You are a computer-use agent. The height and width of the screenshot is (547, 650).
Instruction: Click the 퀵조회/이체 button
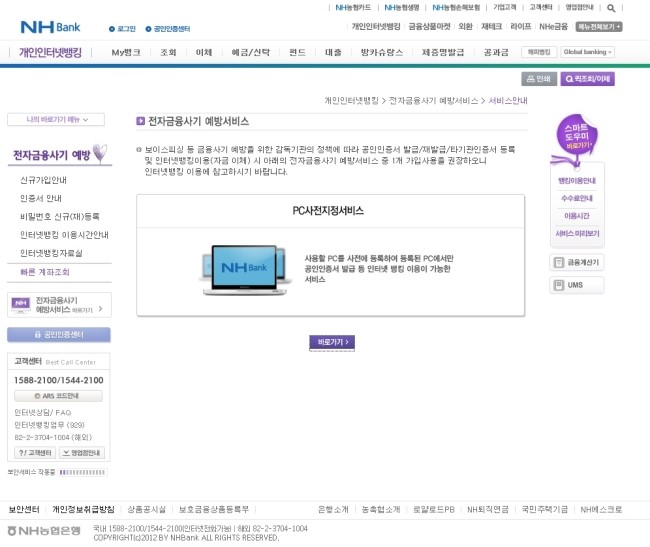click(x=587, y=79)
